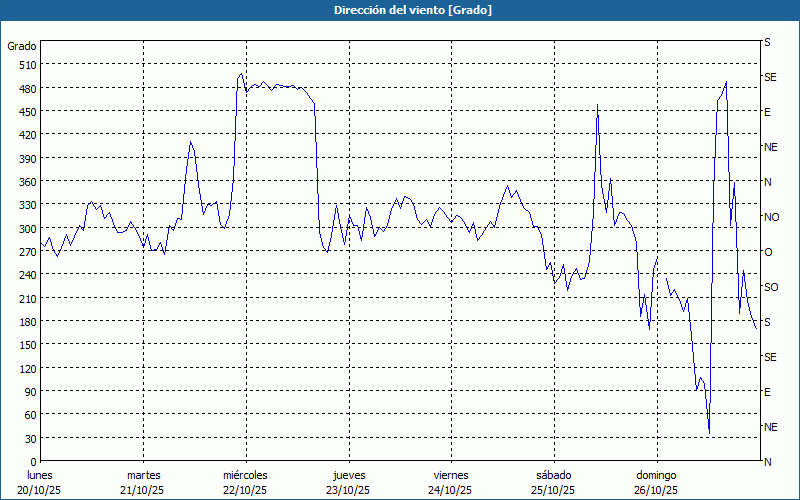Click the miércoles day label

[245, 475]
